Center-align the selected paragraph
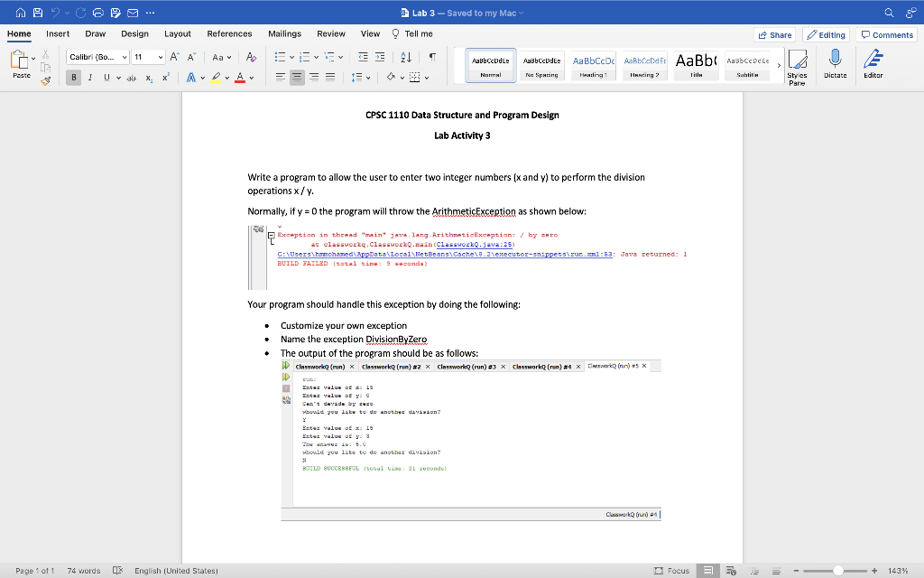The height and width of the screenshot is (578, 924). 298,76
